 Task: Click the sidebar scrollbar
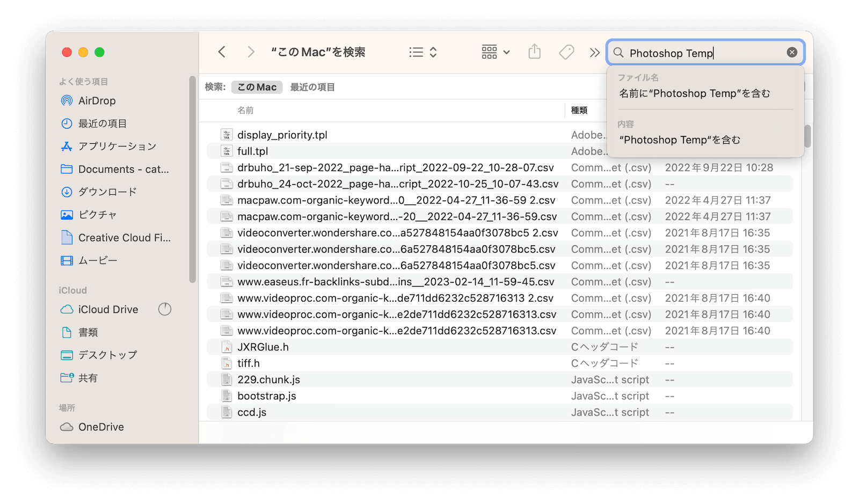coord(192,180)
